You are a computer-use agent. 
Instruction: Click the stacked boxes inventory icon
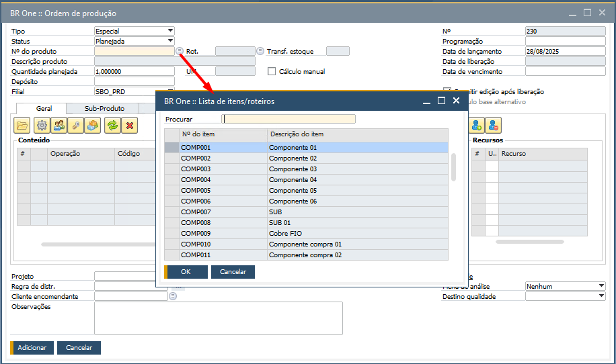93,126
